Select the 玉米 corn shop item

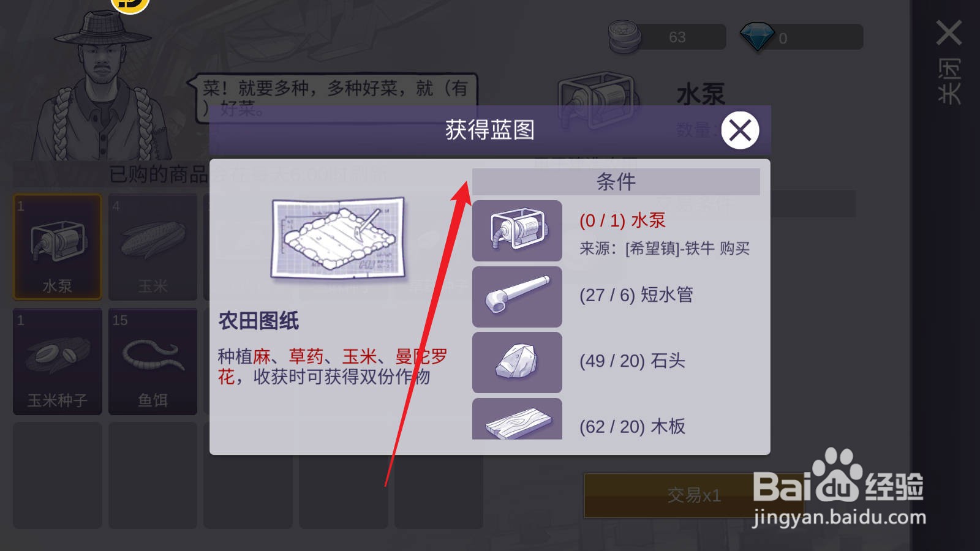coord(153,247)
